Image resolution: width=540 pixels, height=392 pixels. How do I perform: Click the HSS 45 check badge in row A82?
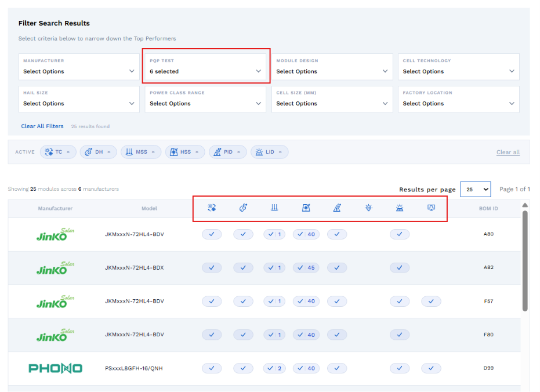point(306,268)
